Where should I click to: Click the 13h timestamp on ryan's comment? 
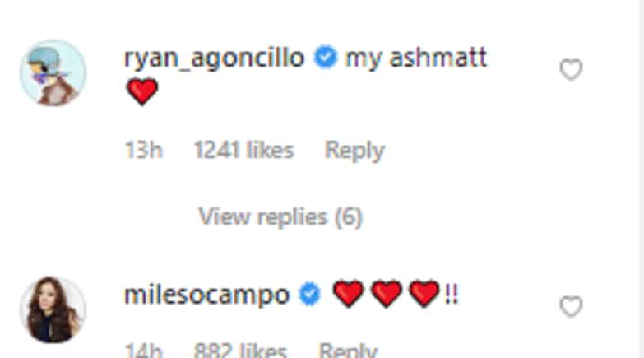(x=144, y=150)
